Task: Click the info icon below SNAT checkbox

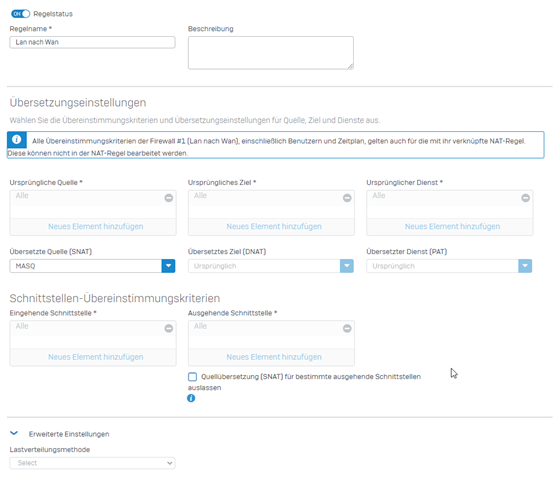Action: point(191,398)
